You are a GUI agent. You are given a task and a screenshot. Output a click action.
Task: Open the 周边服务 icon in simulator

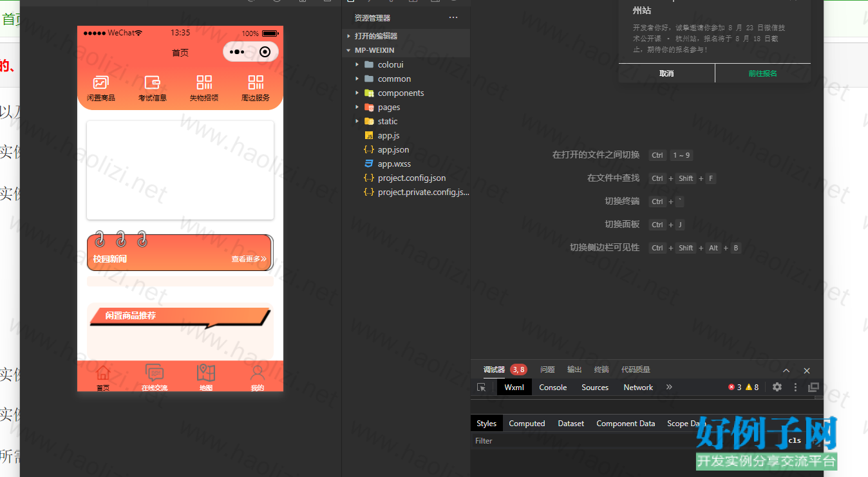point(256,83)
